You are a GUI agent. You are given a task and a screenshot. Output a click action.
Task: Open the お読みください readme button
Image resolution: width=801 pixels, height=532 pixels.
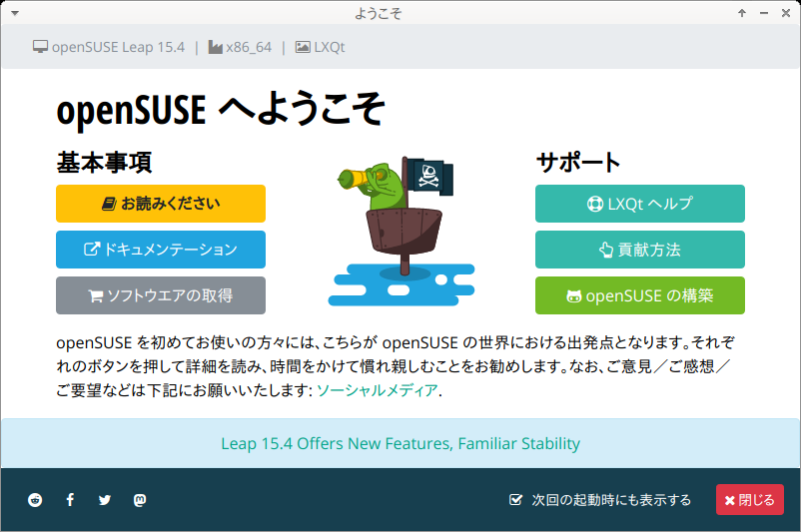pos(161,204)
